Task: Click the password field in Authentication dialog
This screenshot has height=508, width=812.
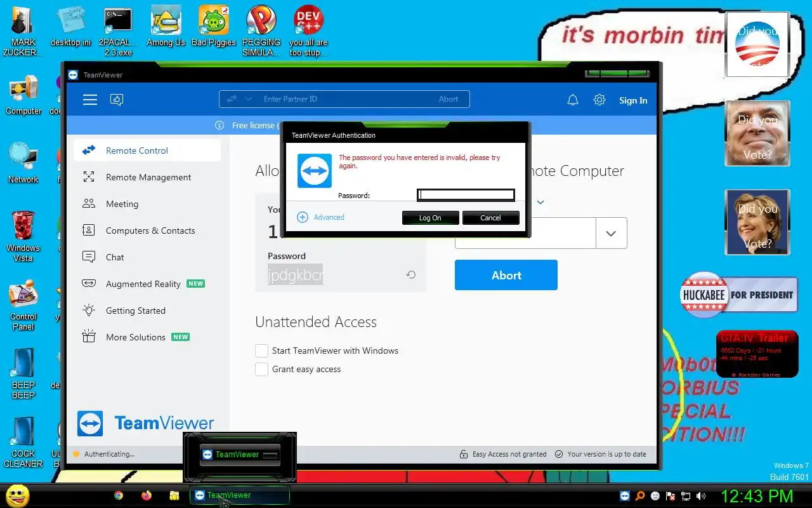Action: tap(466, 195)
